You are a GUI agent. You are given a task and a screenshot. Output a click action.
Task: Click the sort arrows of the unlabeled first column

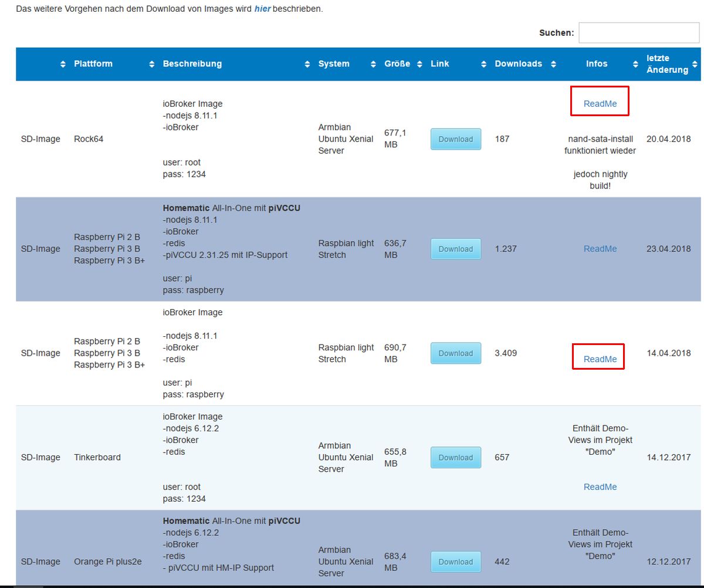click(x=63, y=64)
